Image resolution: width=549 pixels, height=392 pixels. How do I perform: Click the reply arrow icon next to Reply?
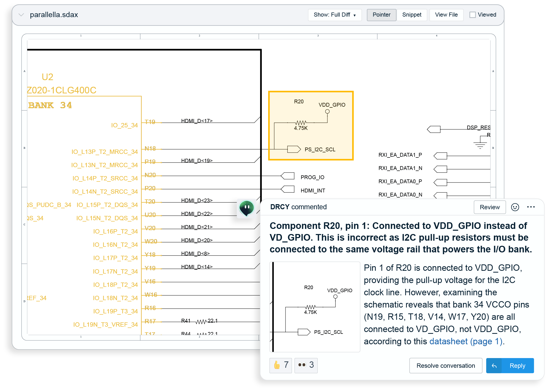[x=494, y=365]
